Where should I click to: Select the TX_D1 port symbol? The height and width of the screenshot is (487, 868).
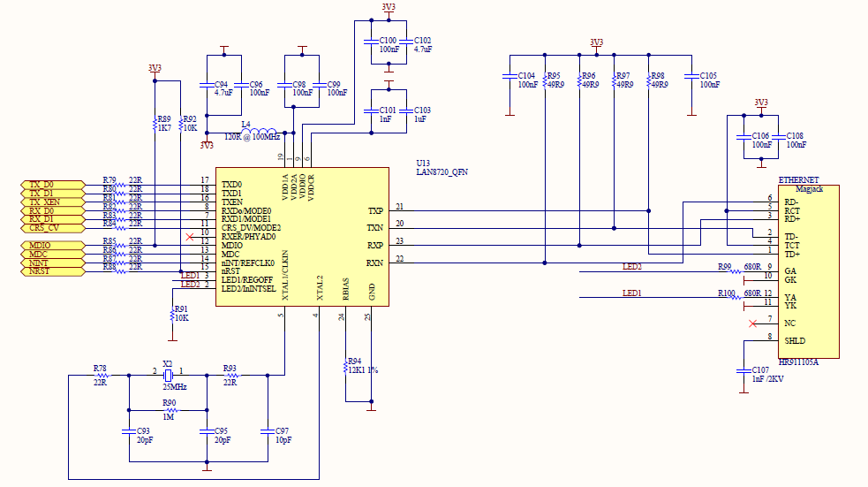[53, 194]
